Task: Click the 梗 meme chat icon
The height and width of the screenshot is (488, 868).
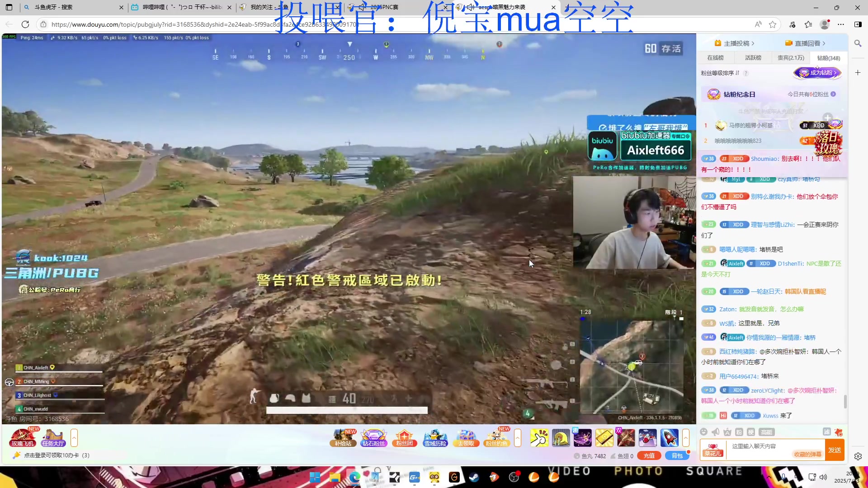Action: [751, 432]
